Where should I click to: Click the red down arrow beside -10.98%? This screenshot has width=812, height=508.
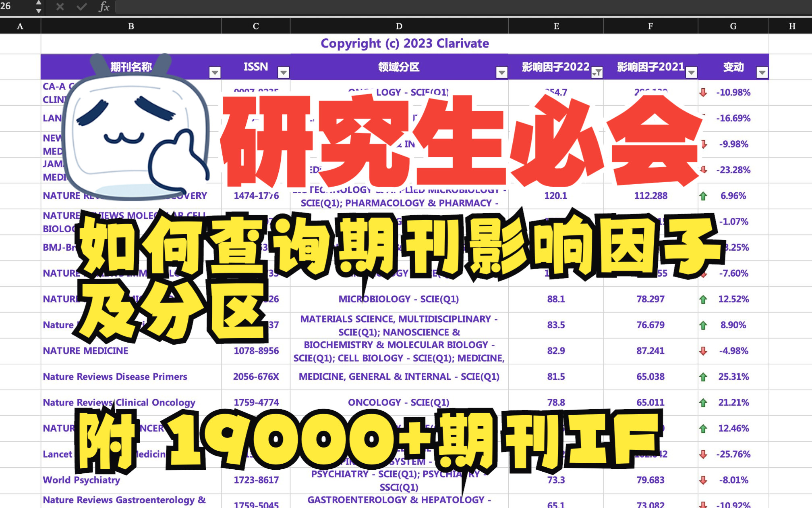click(703, 92)
